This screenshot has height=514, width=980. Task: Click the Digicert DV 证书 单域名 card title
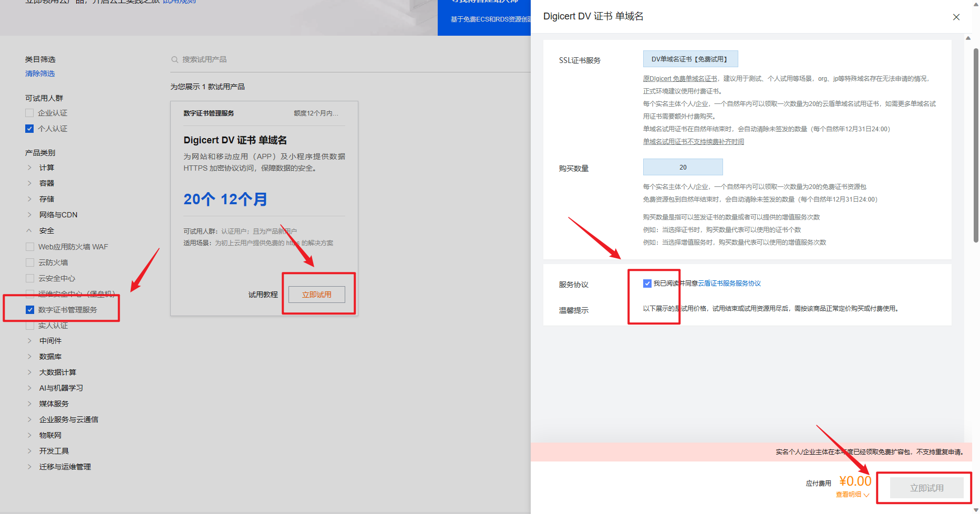(x=235, y=140)
